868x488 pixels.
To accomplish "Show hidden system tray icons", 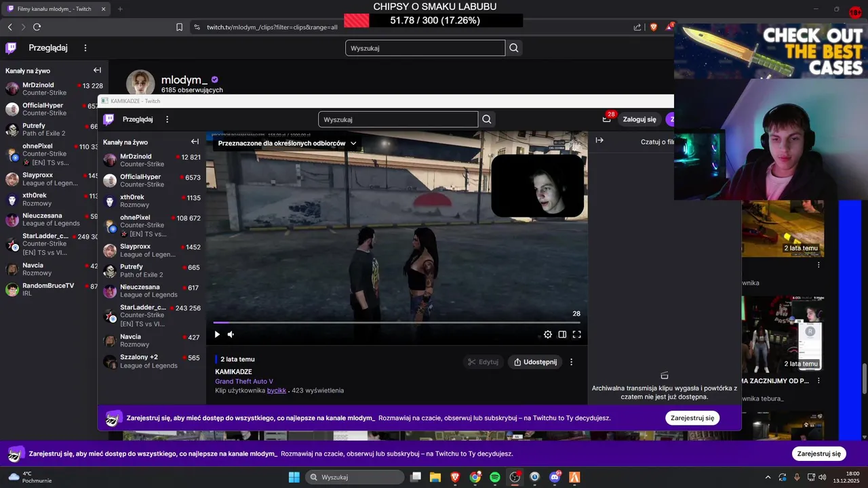I will 768,477.
